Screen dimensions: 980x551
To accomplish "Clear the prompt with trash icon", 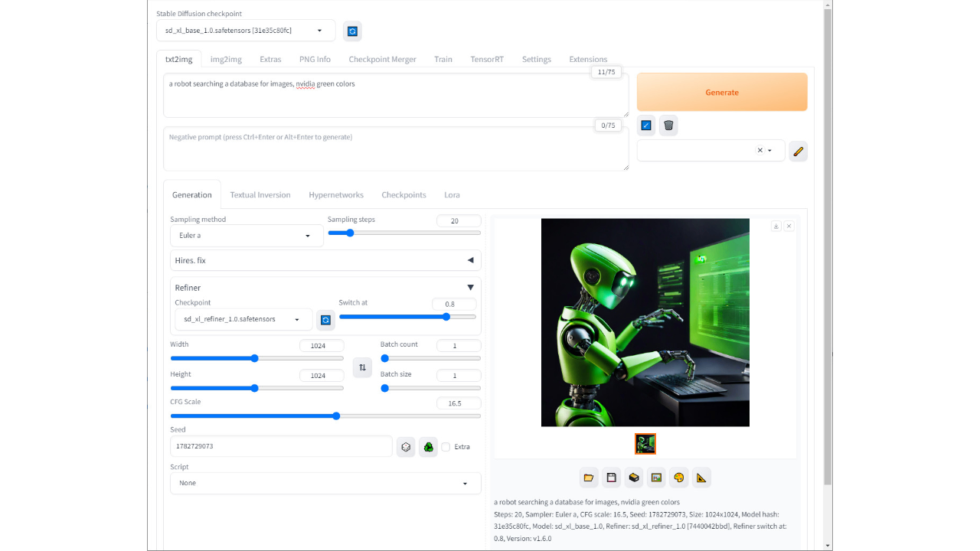I will pyautogui.click(x=668, y=125).
